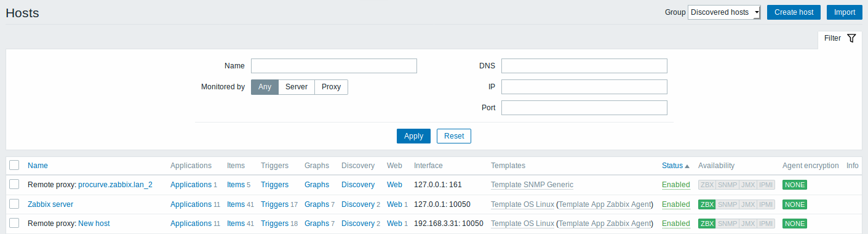
Task: Click the Status column sort arrow
Action: [687, 166]
